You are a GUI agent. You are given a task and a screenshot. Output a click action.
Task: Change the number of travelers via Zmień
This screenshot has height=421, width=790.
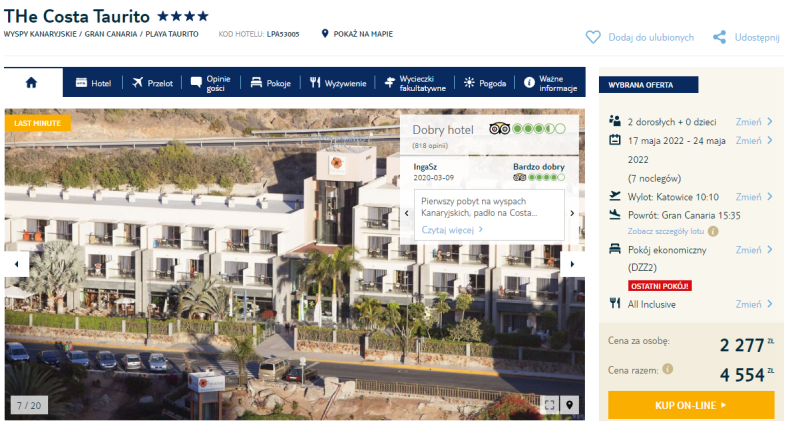coord(754,121)
